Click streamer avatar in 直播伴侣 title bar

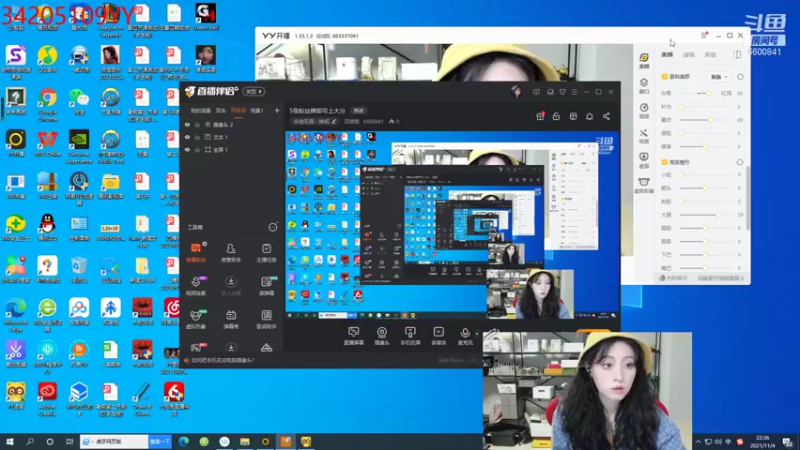516,92
